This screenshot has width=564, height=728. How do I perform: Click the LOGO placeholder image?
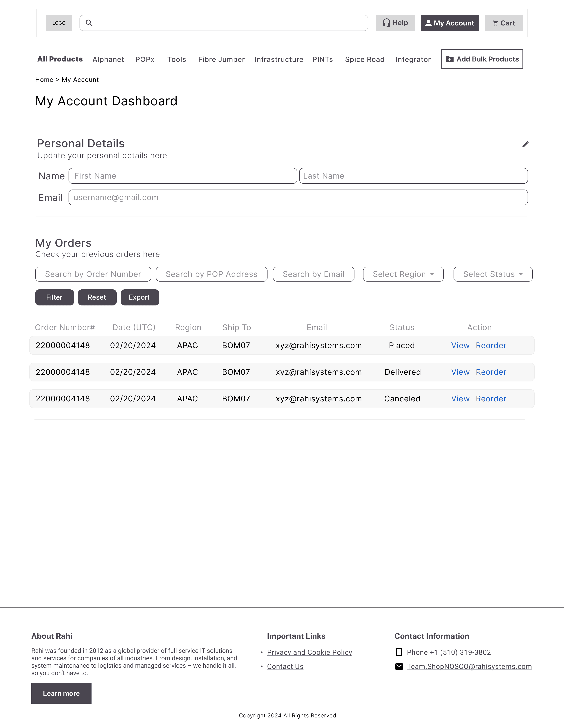[59, 23]
